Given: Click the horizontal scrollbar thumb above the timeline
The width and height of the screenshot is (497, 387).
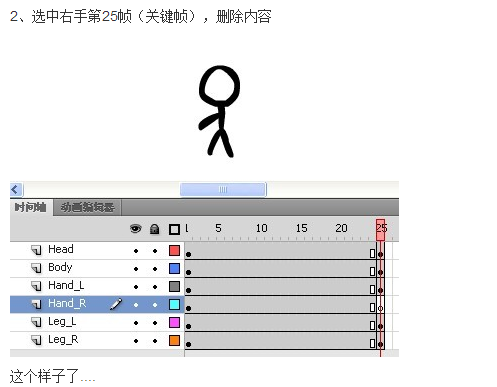Looking at the screenshot, I should click(223, 190).
